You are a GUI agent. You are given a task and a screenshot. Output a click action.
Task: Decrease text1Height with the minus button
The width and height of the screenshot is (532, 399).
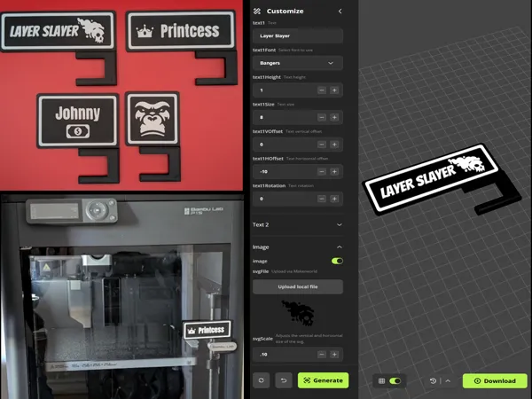[322, 90]
